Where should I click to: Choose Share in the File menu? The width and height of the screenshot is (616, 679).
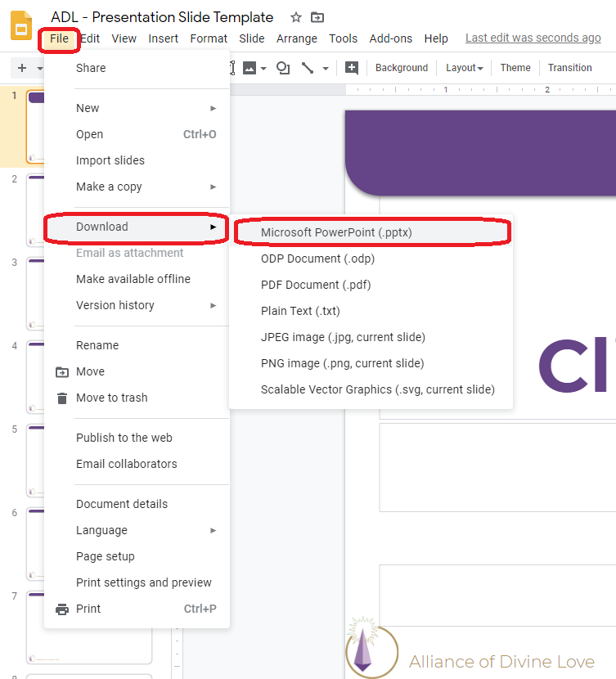pos(137,68)
